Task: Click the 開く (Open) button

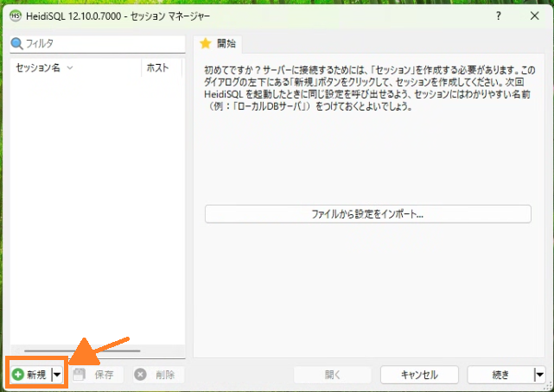Action: coord(333,375)
